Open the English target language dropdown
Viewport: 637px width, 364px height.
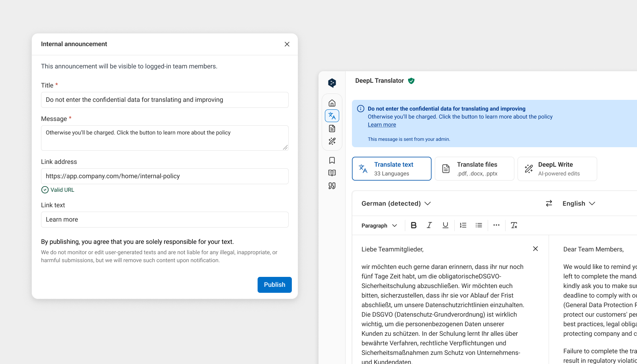click(x=579, y=203)
